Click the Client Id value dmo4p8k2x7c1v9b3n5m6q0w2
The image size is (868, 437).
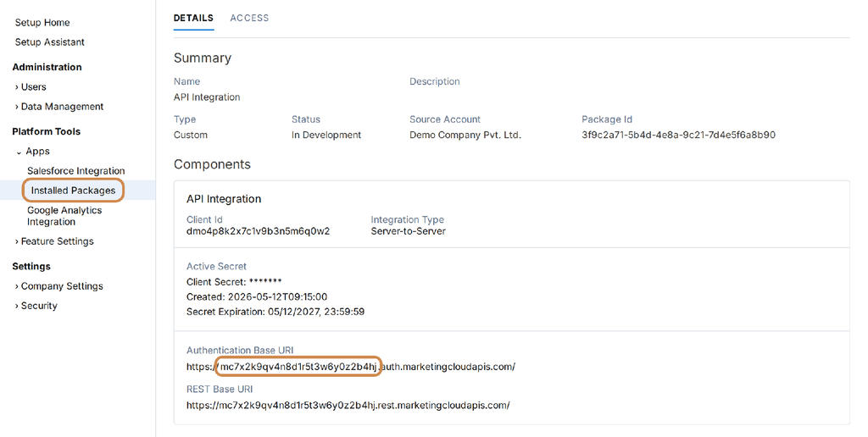[258, 231]
